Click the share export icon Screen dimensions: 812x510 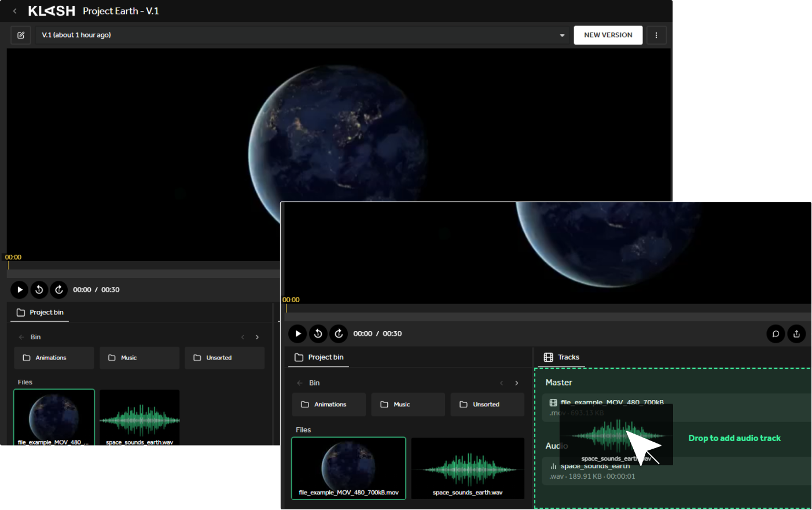click(x=796, y=334)
